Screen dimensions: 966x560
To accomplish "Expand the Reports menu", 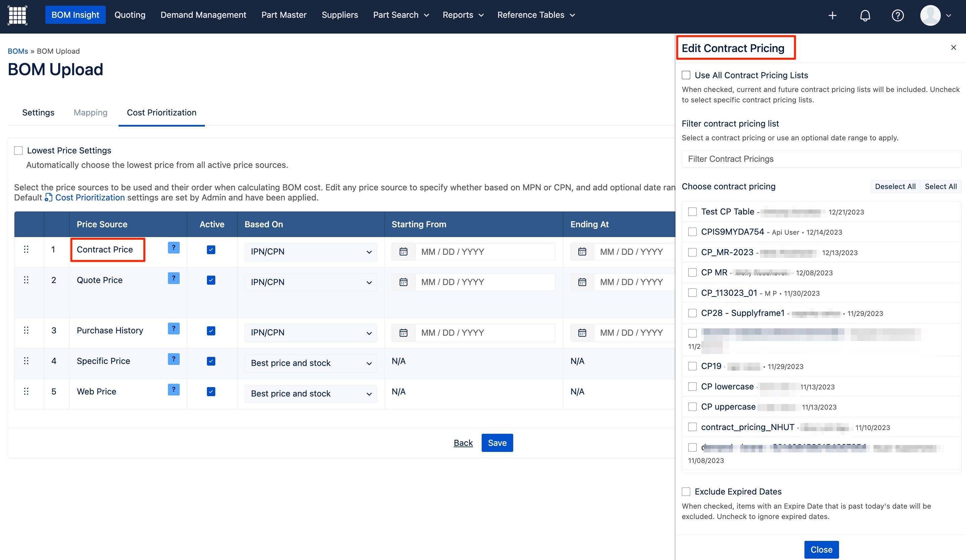I will click(463, 15).
